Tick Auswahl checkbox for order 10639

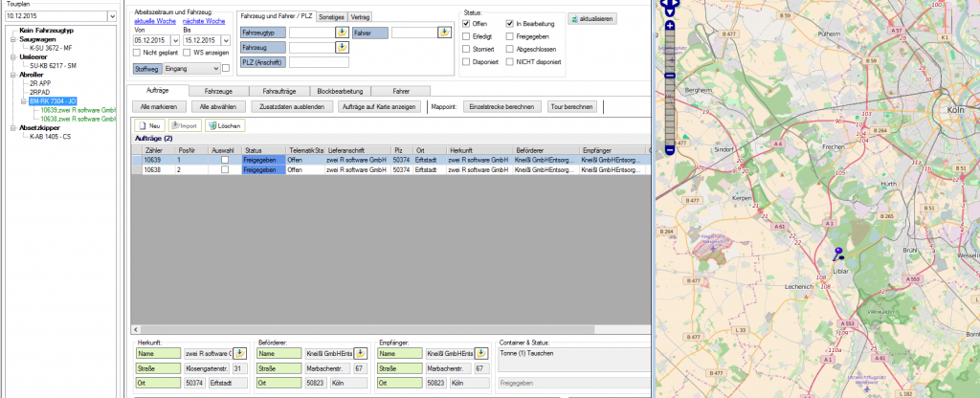click(x=225, y=160)
